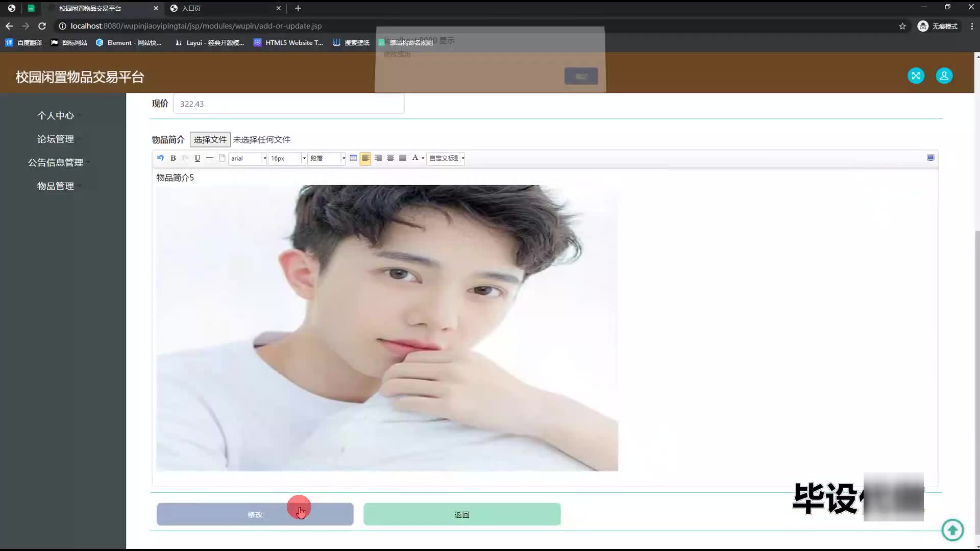Open the HTML5 Website T... bookmark
The width and height of the screenshot is (980, 551).
tap(288, 43)
